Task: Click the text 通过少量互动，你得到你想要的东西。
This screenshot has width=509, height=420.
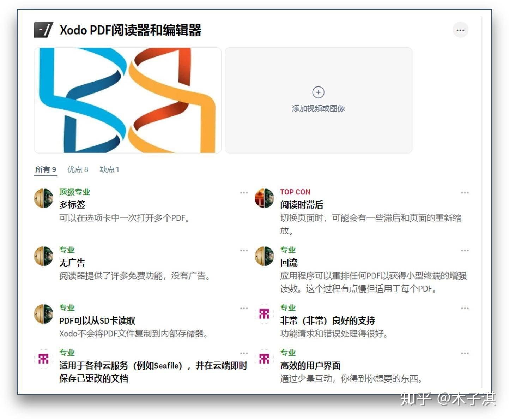Action: [x=352, y=379]
